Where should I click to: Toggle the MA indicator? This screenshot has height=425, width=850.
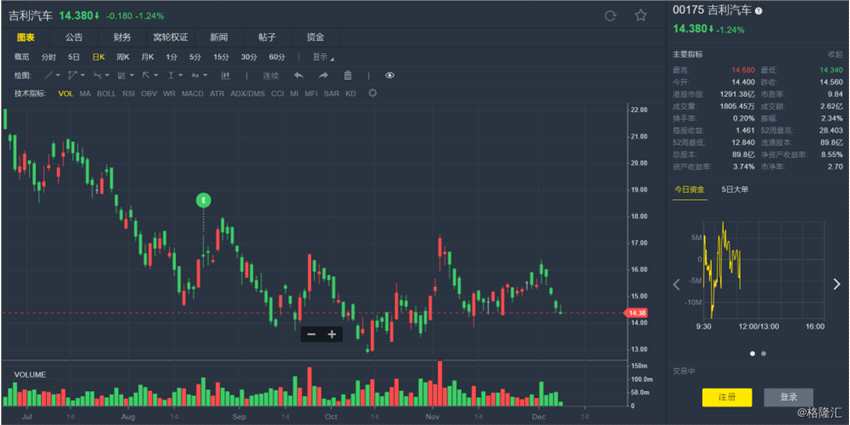pos(85,93)
